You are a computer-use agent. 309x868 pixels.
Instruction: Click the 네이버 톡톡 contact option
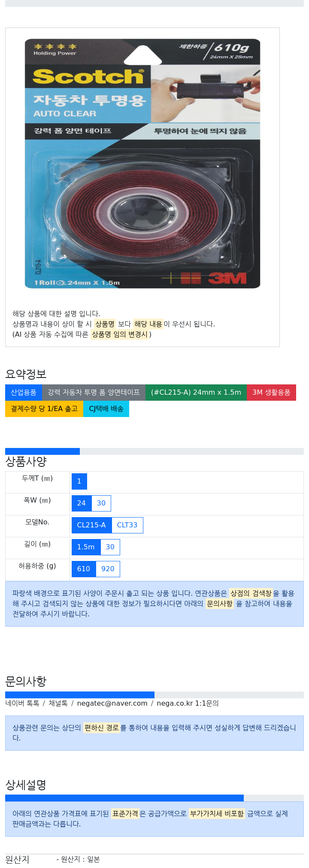click(x=22, y=704)
